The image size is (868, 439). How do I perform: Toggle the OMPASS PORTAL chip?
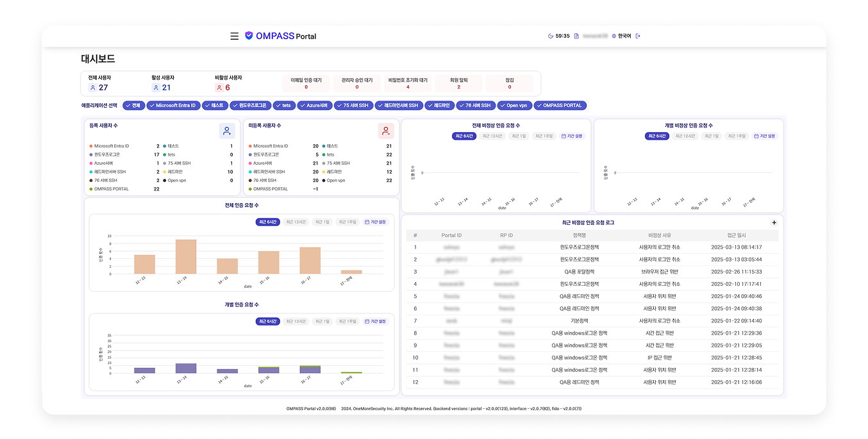560,106
